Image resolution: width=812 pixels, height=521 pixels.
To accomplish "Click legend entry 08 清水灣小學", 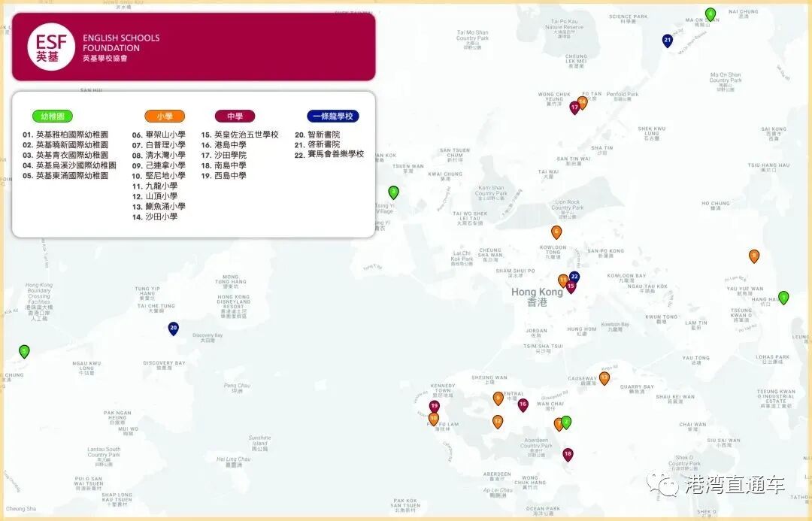I will coord(159,155).
